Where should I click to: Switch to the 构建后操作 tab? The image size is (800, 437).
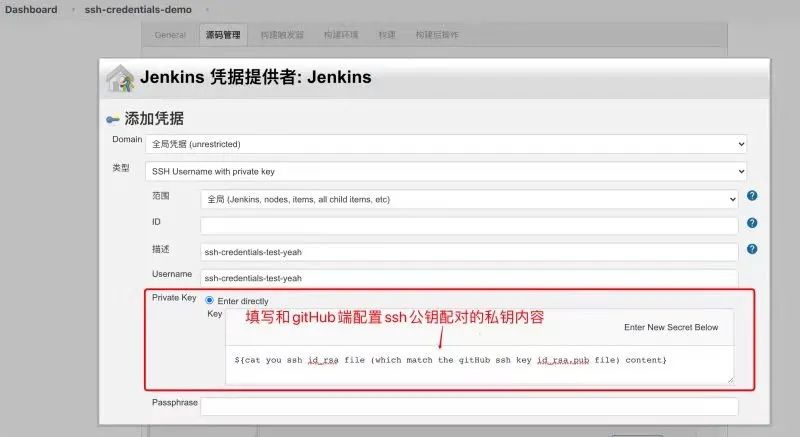437,35
